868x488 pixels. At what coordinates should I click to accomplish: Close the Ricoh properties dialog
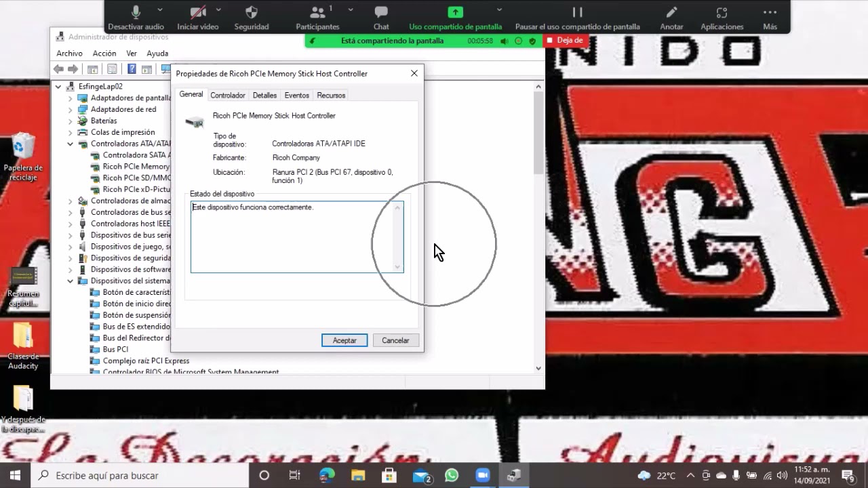[414, 73]
